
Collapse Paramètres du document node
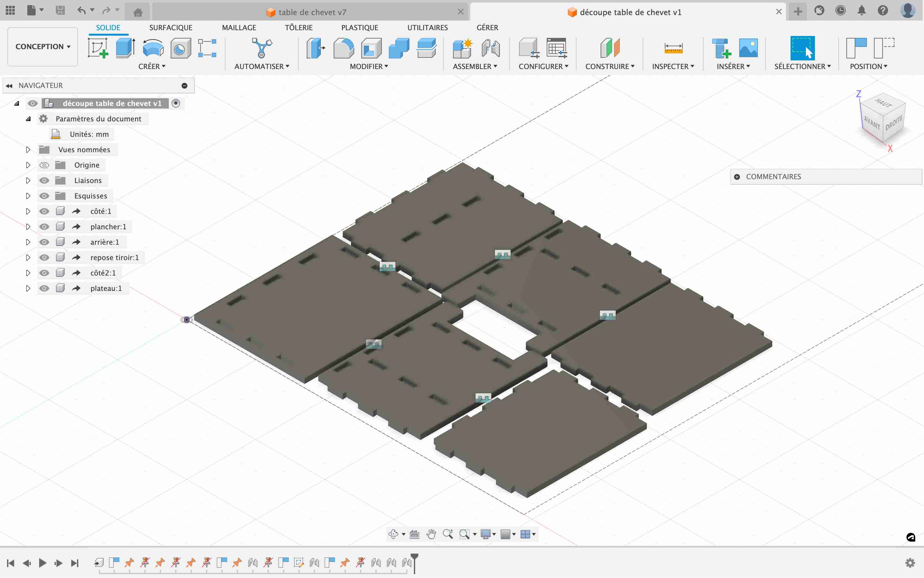click(x=28, y=119)
